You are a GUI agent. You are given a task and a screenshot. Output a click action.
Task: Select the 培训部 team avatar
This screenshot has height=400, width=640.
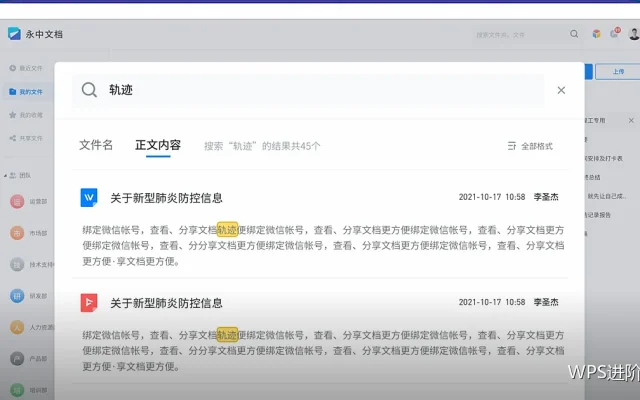click(17, 390)
